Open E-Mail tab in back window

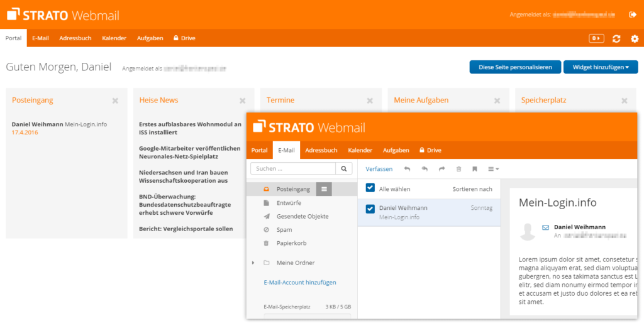click(x=41, y=38)
